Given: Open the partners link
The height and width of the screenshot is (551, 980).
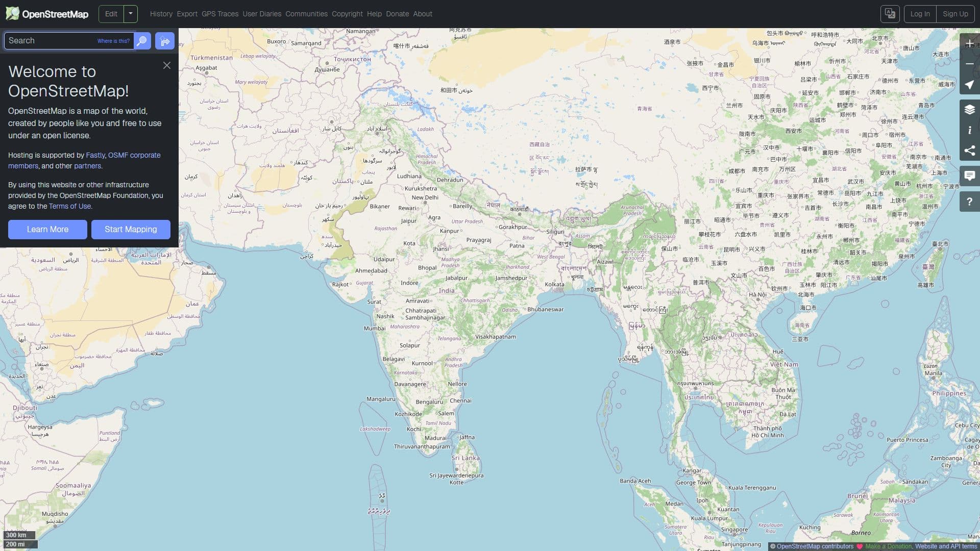Looking at the screenshot, I should click(x=87, y=166).
